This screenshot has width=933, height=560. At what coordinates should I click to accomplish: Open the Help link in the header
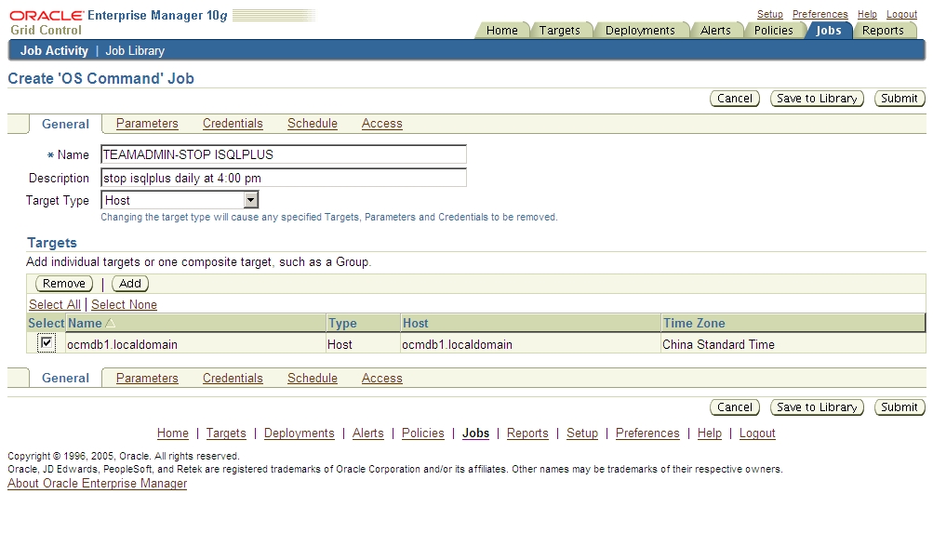tap(867, 14)
